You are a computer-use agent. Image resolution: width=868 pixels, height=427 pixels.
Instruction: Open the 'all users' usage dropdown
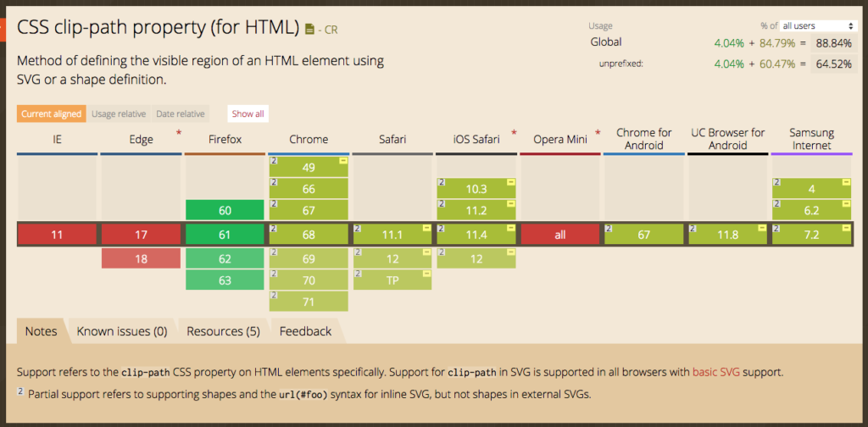[x=818, y=26]
